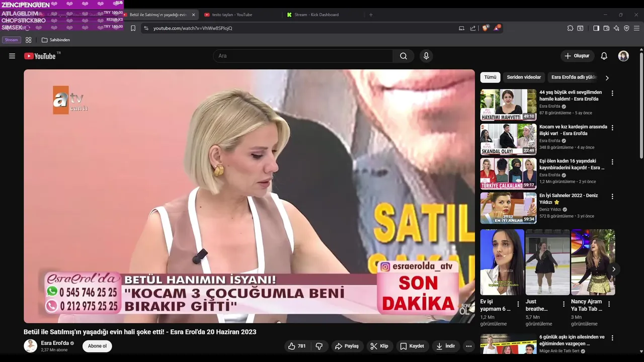Click the address bar URL
The width and height of the screenshot is (644, 362).
(193, 28)
